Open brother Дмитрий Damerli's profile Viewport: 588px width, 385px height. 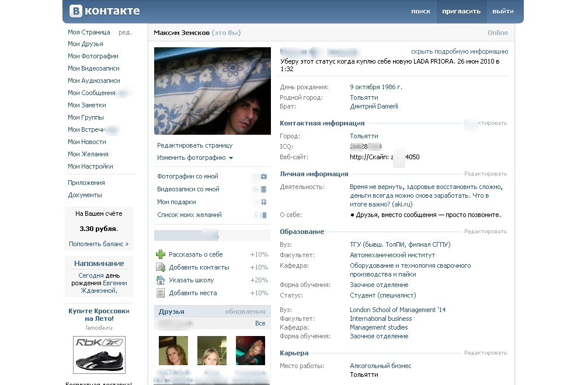coord(374,107)
